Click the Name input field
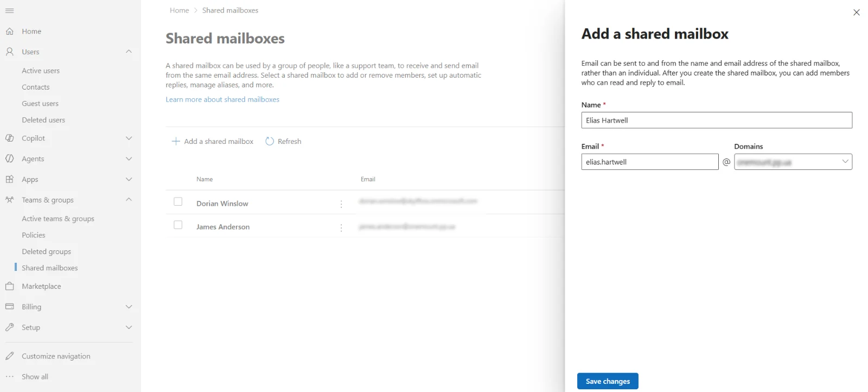Screen dimensions: 868x392 [717, 121]
